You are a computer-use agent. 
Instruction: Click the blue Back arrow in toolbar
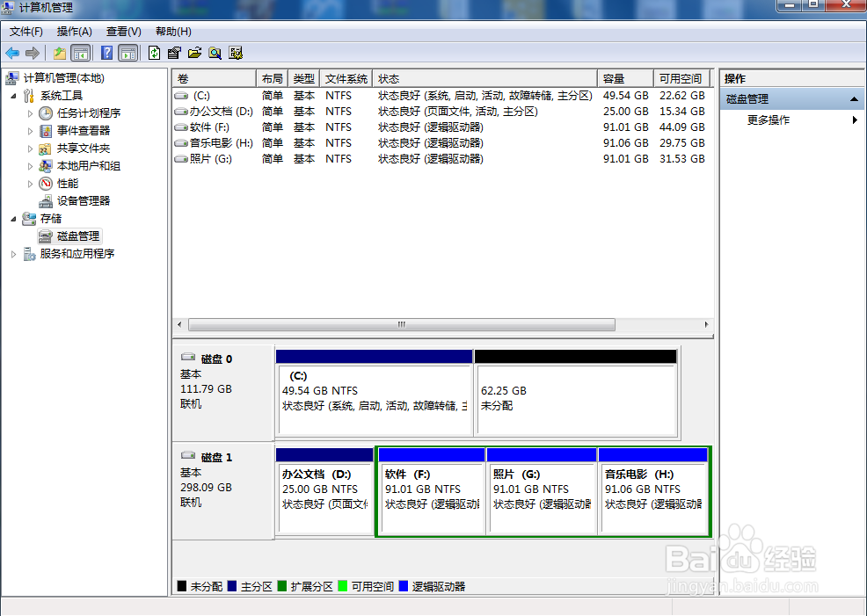pos(12,53)
